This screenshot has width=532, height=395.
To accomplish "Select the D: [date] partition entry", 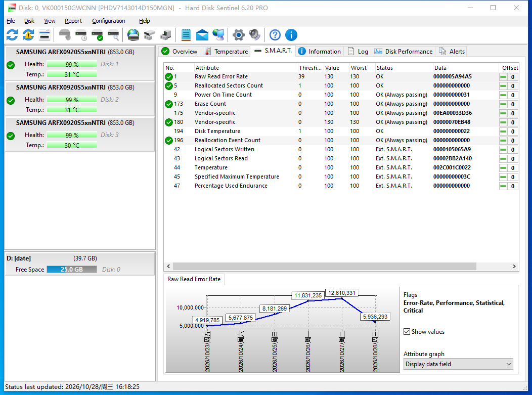I will (x=80, y=264).
